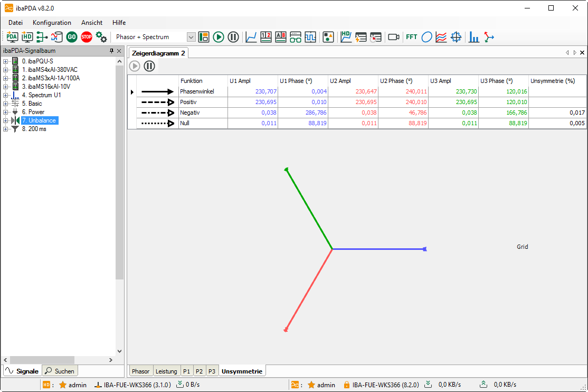Click the phasor diagram arrows icon
The height and width of the screenshot is (392, 588).
click(489, 37)
